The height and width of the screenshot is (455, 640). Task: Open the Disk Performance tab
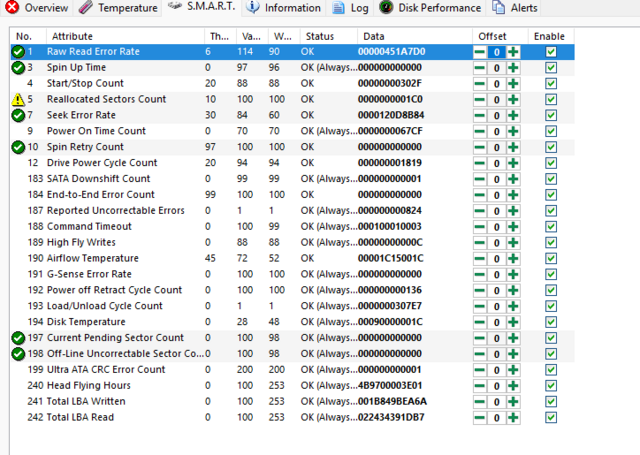[x=430, y=7]
